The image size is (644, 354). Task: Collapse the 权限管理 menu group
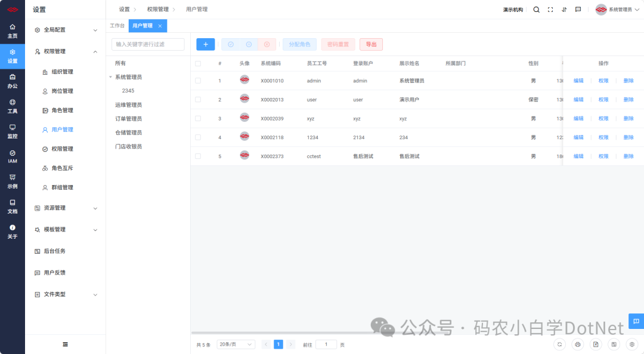(x=66, y=51)
